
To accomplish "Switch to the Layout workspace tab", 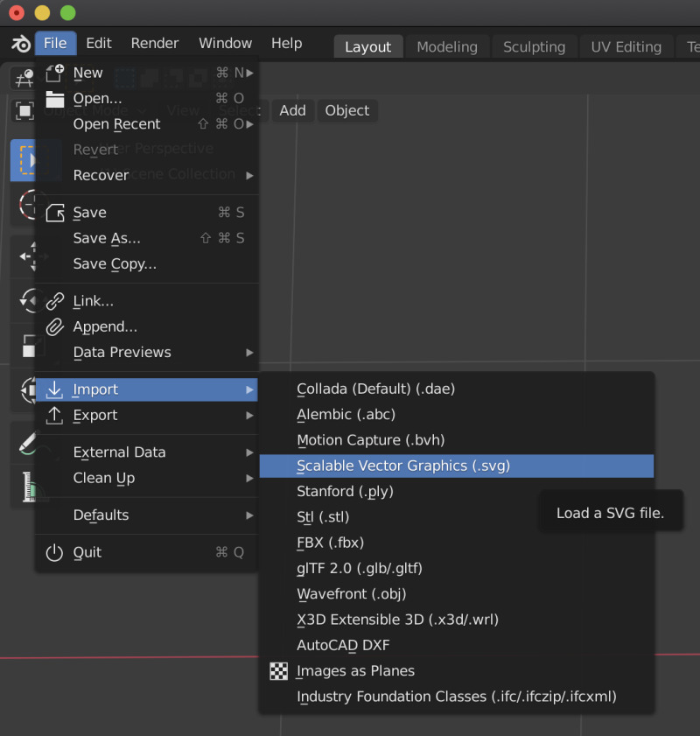I will (x=368, y=46).
